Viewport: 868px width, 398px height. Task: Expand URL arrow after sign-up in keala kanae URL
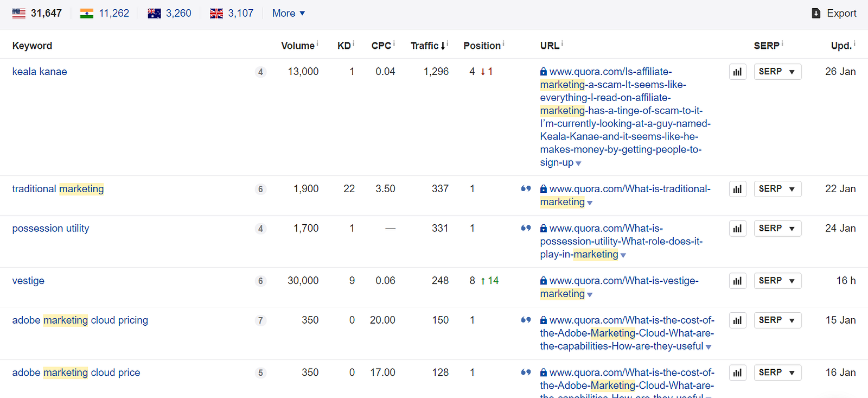coord(578,163)
